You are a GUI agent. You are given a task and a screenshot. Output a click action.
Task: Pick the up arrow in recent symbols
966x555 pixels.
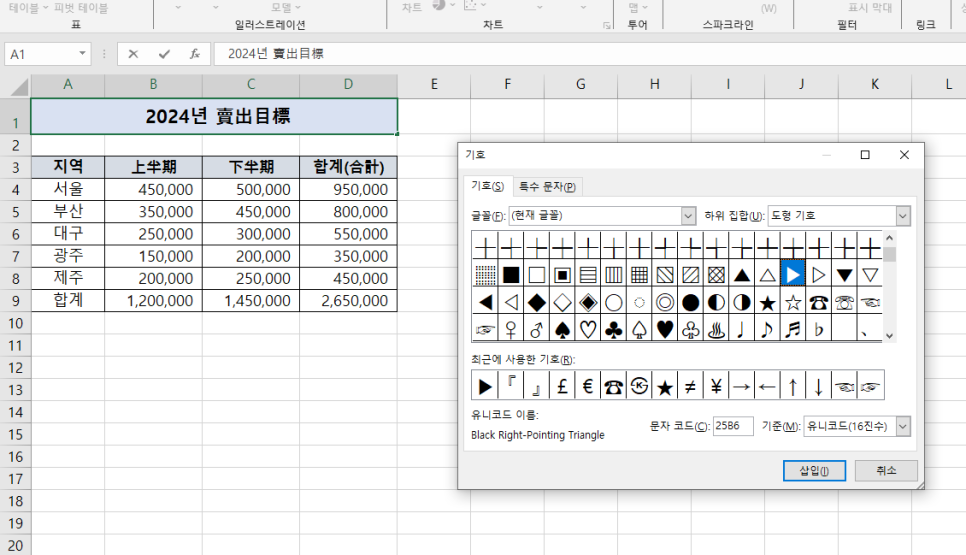coord(793,386)
